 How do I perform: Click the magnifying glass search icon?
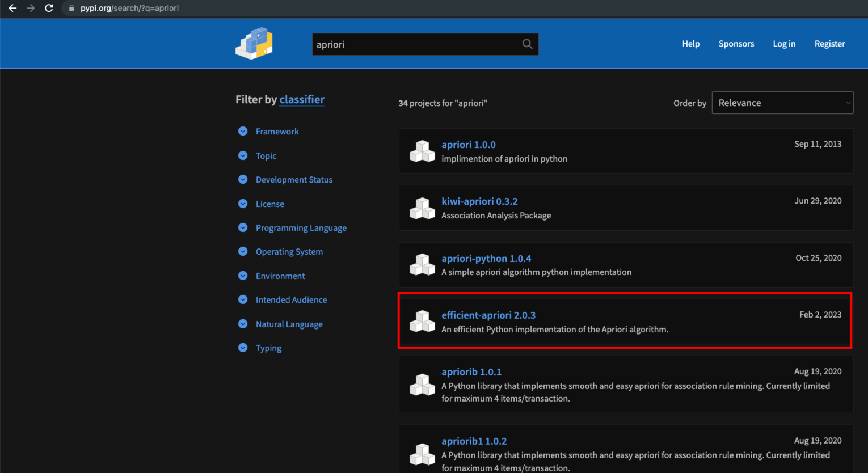point(528,44)
